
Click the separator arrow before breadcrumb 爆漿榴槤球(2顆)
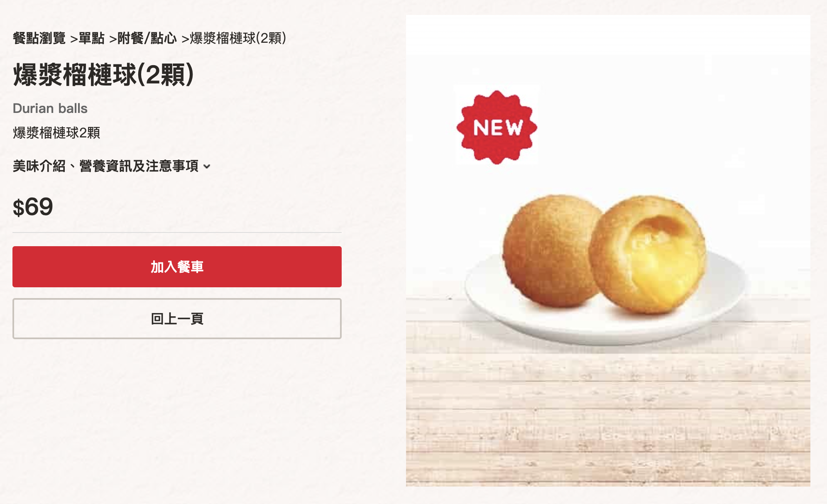[x=185, y=39]
